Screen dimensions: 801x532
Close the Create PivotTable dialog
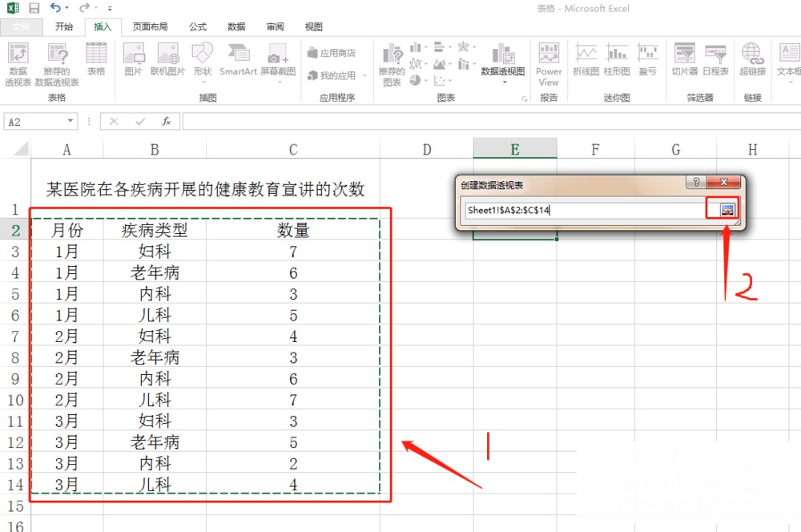(723, 182)
